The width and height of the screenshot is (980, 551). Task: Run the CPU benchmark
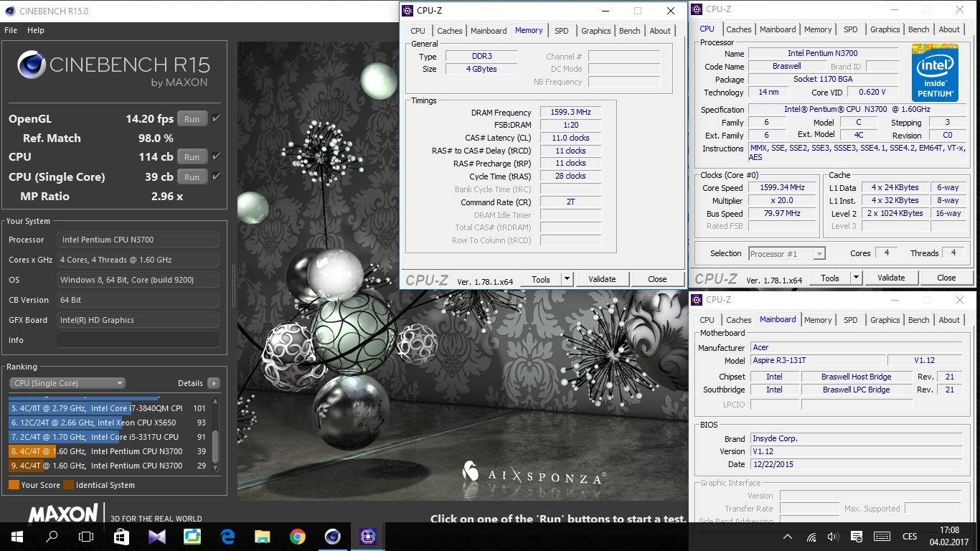[x=192, y=156]
